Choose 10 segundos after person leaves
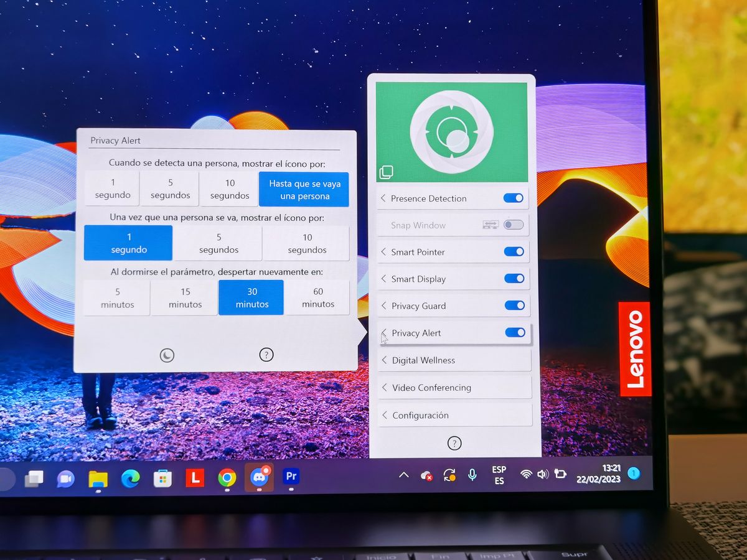The image size is (747, 560). point(307,243)
